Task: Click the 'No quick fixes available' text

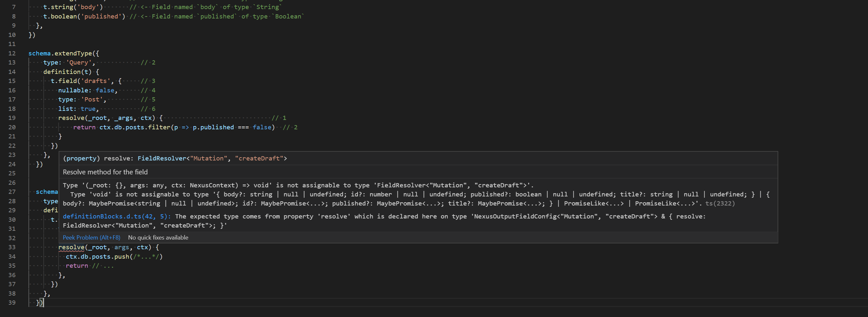Action: pyautogui.click(x=158, y=237)
